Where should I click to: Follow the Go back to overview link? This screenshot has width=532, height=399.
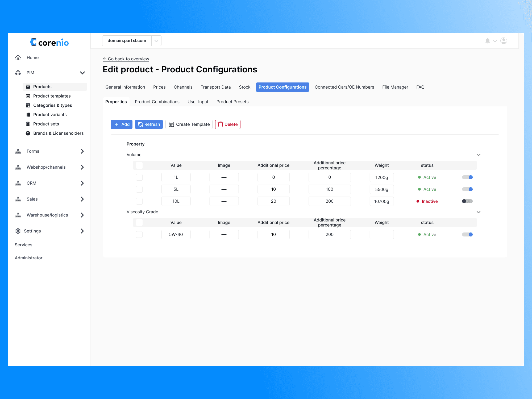pyautogui.click(x=126, y=59)
